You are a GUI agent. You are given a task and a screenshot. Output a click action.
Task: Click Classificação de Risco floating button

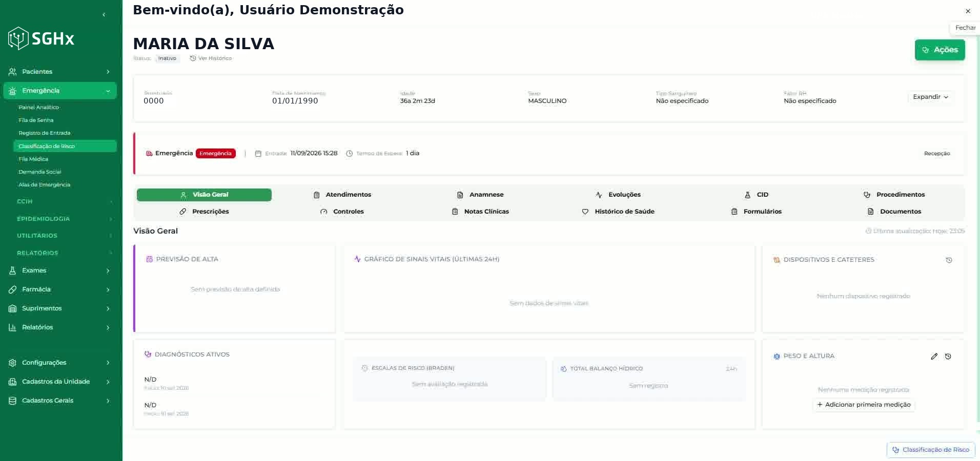point(931,450)
